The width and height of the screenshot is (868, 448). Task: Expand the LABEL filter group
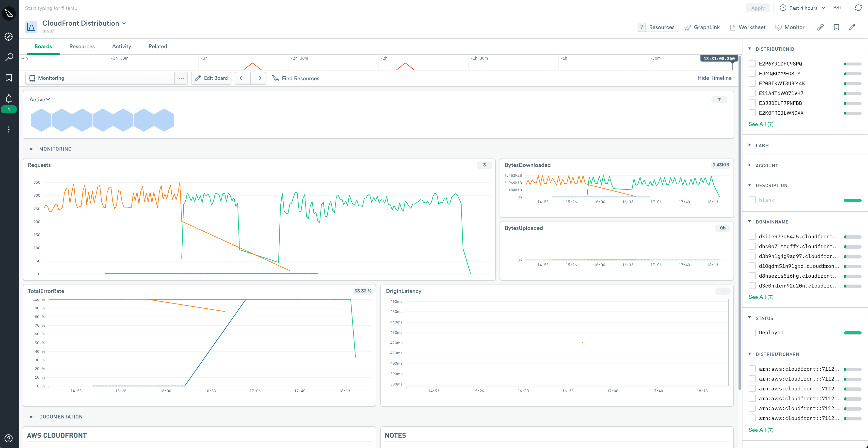(749, 145)
